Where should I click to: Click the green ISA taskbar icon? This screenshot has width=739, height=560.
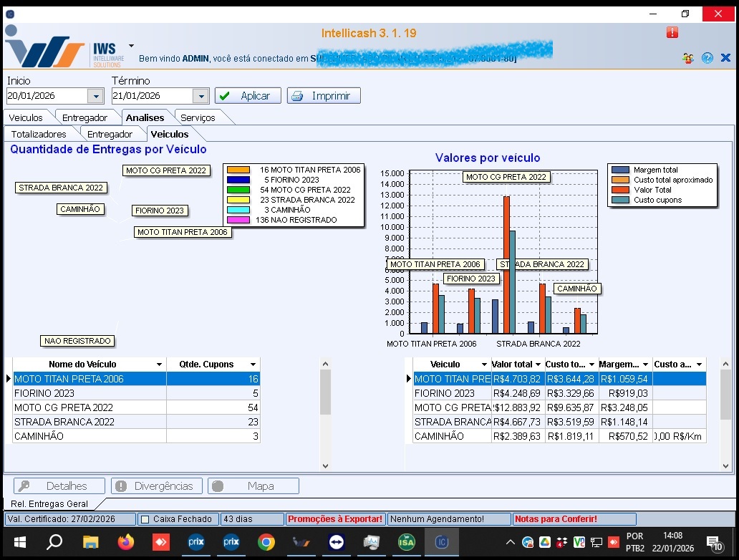point(406,542)
